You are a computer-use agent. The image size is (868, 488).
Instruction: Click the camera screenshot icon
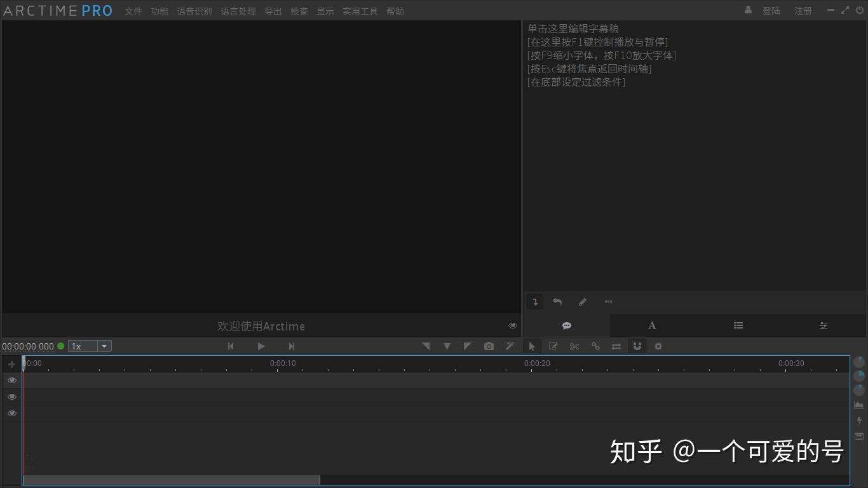coord(489,346)
